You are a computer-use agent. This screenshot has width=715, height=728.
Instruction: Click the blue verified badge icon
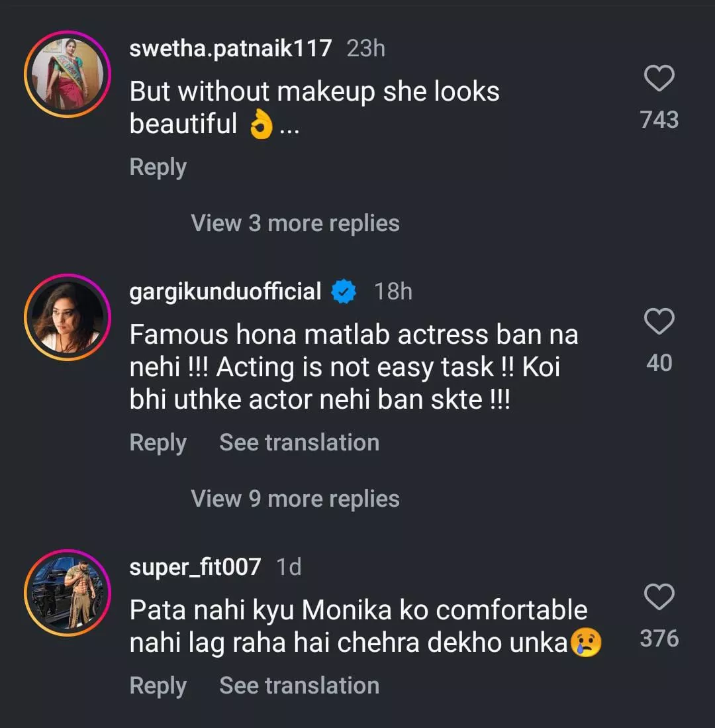click(344, 291)
